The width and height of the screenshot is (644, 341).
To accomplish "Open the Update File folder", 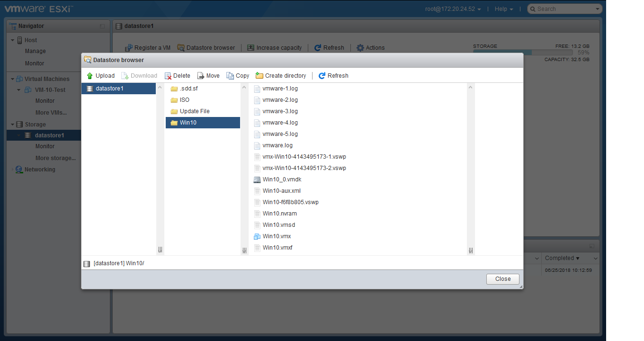I will click(194, 111).
